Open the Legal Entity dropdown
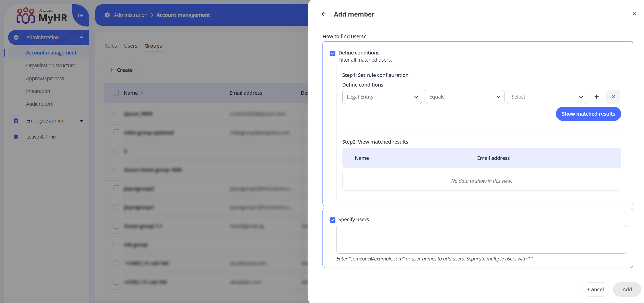The image size is (644, 303). coord(382,97)
